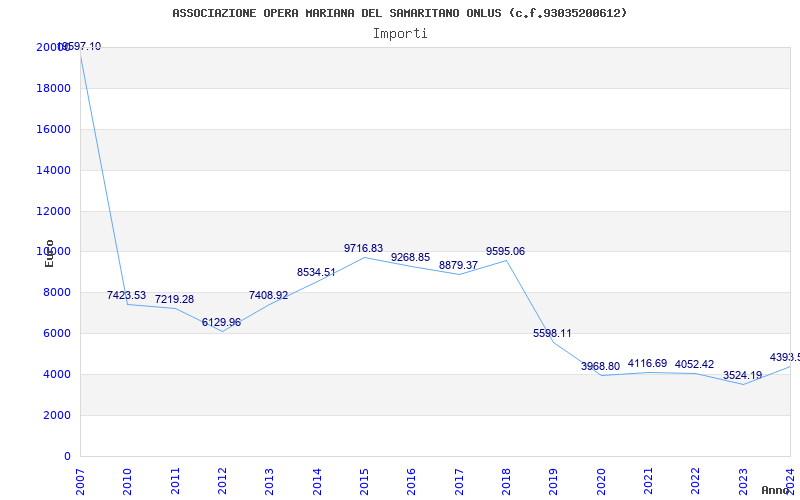Viewport: 800px width, 500px height.
Task: Select the 4116.69 data label
Action: (x=647, y=363)
